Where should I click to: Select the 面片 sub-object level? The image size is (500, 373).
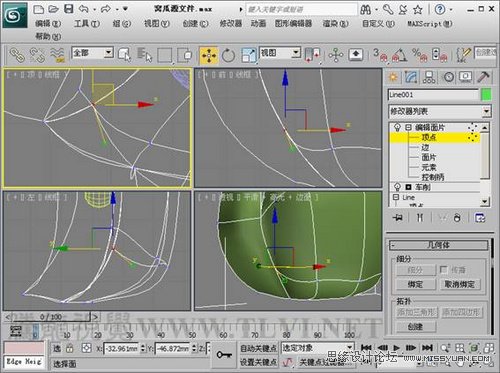click(x=428, y=157)
